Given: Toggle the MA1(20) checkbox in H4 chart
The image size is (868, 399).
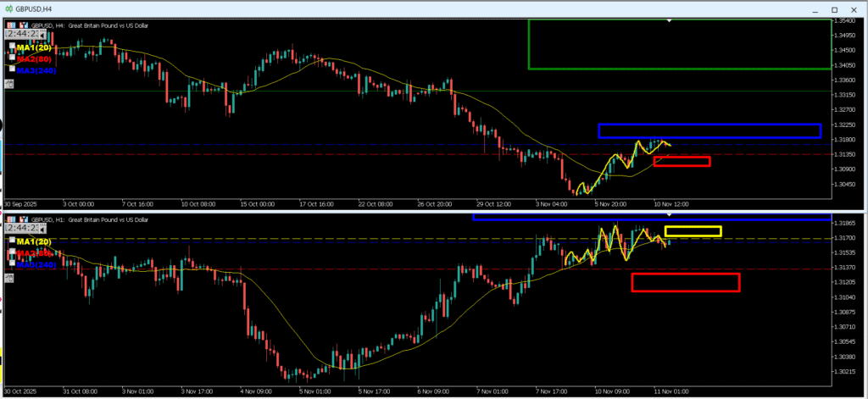Looking at the screenshot, I should 12,47.
